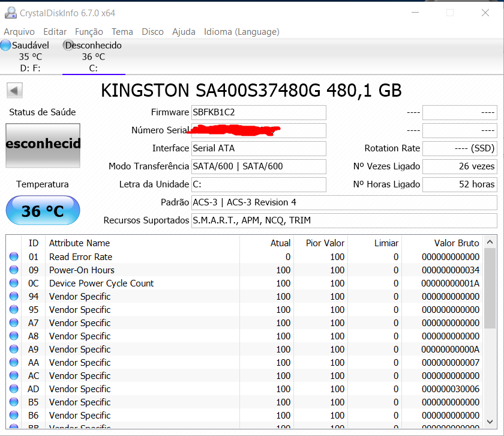The image size is (504, 436).
Task: Open the Tema menu
Action: point(122,32)
